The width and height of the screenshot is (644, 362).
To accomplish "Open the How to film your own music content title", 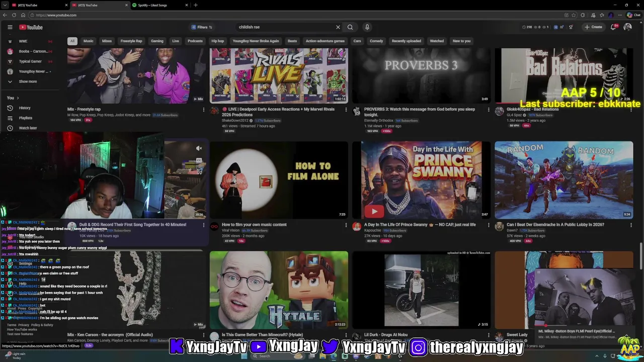I will pos(254,225).
